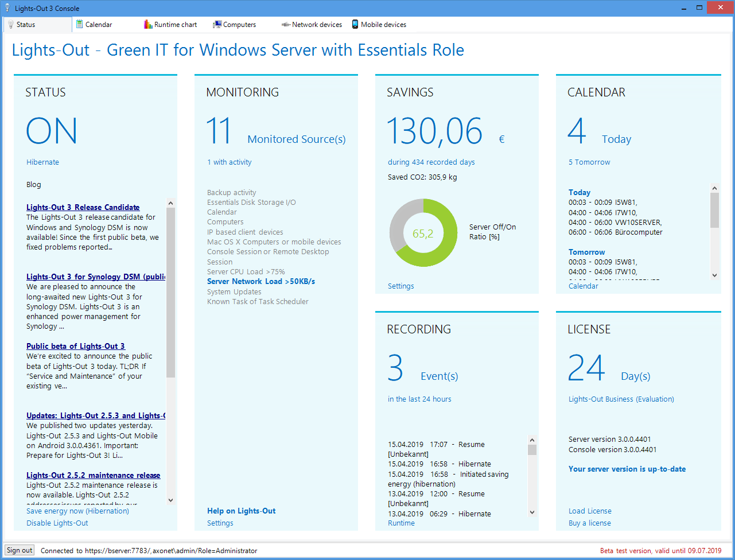This screenshot has height=560, width=735.
Task: Click the beta test validity notice
Action: [x=661, y=551]
